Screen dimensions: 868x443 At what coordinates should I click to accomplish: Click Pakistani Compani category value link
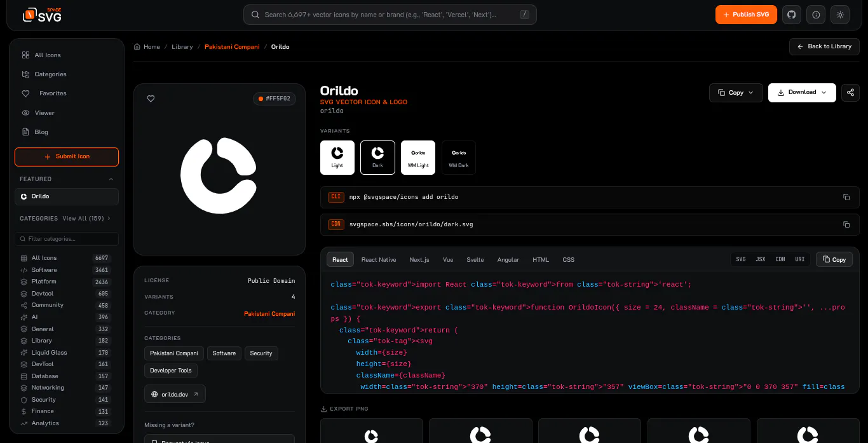269,313
